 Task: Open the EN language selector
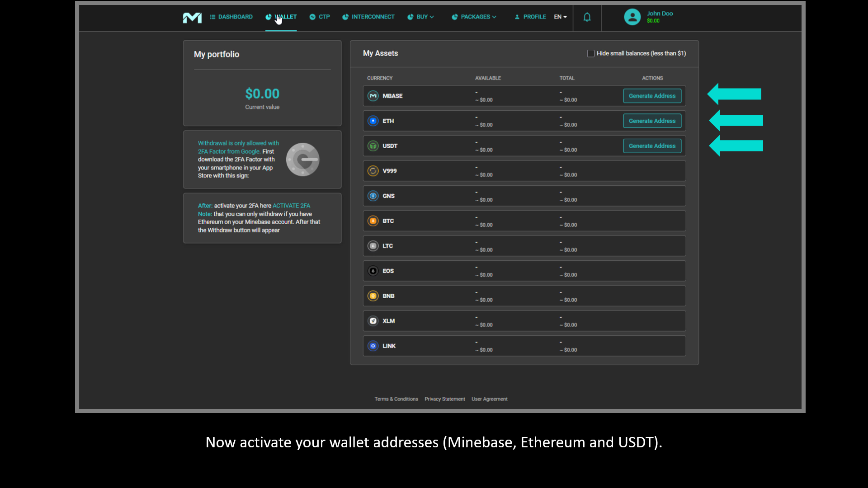pyautogui.click(x=560, y=17)
